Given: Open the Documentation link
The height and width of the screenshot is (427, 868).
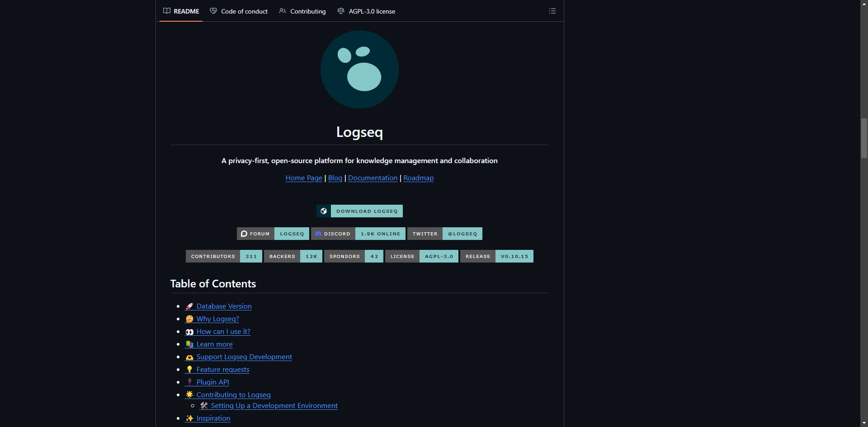Looking at the screenshot, I should point(373,178).
